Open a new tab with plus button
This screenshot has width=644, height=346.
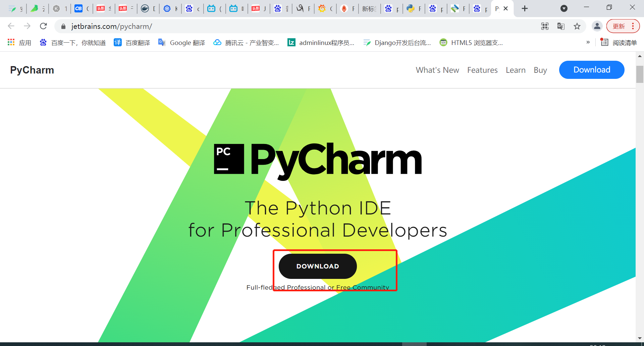point(525,8)
